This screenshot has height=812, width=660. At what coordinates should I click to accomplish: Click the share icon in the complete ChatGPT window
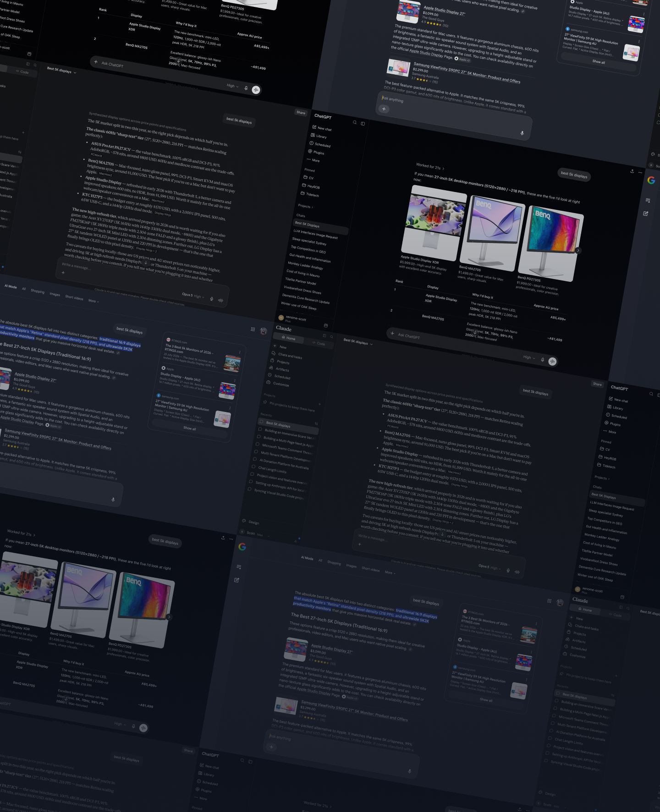coord(632,171)
